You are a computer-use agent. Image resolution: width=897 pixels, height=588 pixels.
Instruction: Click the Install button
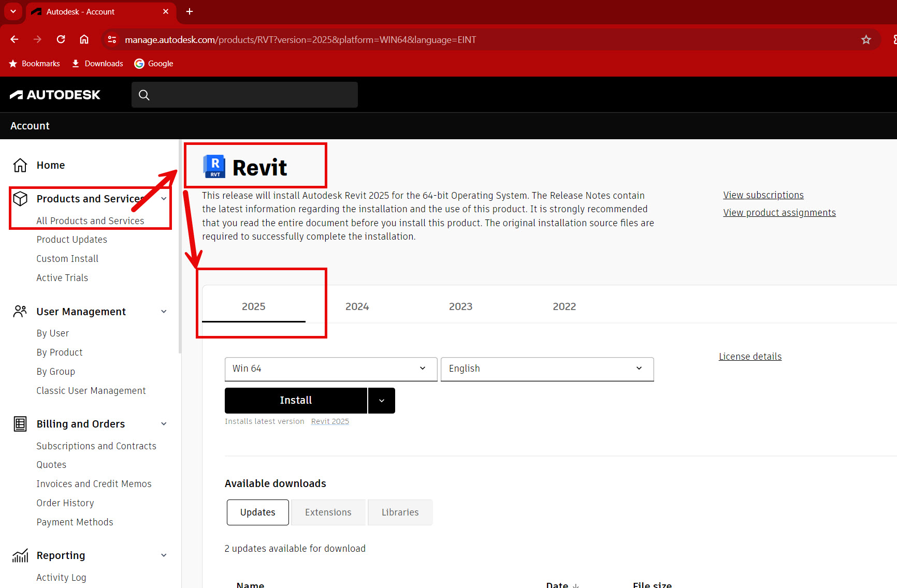(296, 401)
